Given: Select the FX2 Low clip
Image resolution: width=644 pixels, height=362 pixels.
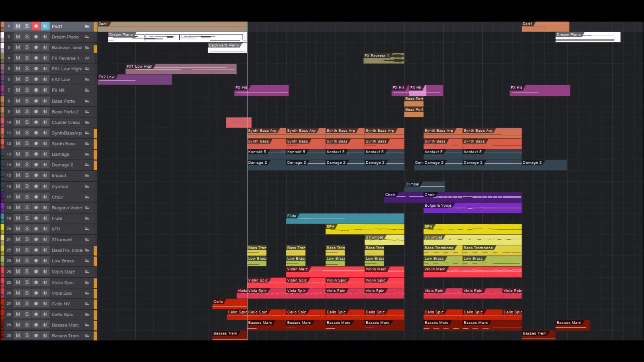Looking at the screenshot, I should pyautogui.click(x=134, y=79).
